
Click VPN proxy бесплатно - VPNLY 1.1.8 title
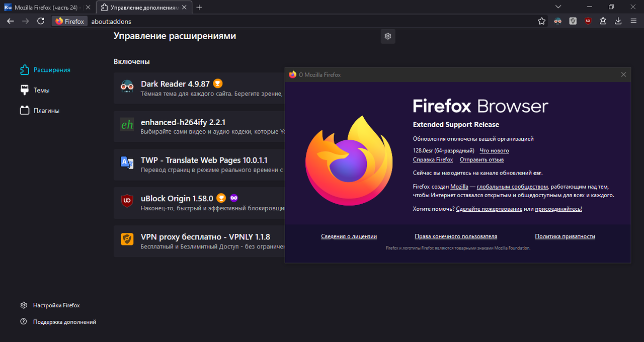tap(205, 236)
